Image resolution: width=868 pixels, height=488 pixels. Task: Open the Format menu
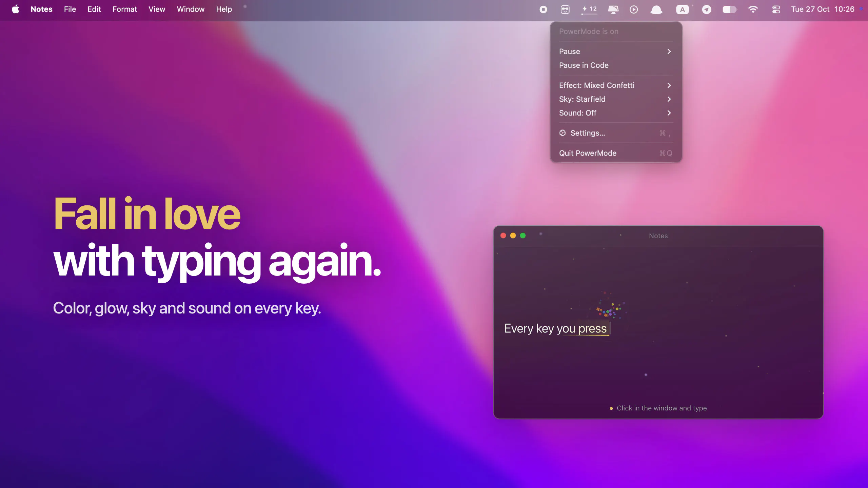[x=125, y=9]
